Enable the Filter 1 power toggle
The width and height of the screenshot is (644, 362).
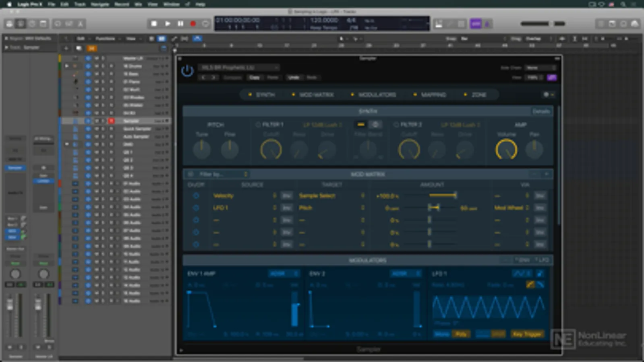(x=258, y=125)
